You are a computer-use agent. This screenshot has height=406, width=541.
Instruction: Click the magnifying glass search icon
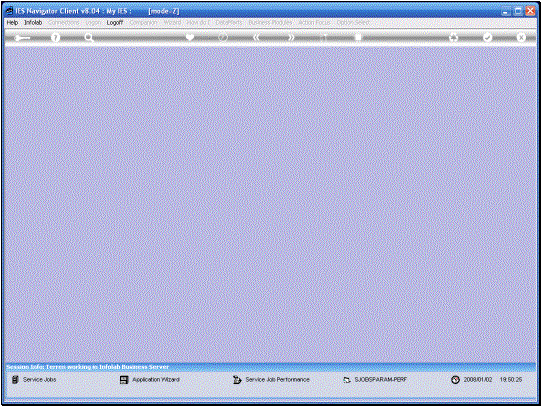tap(89, 37)
